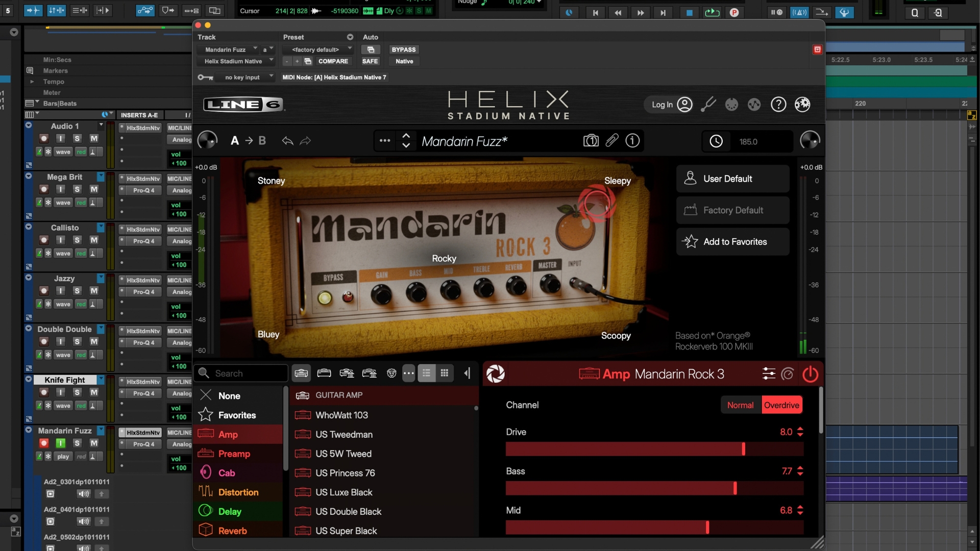Open the help question mark icon
This screenshot has height=551, width=980.
pyautogui.click(x=778, y=105)
